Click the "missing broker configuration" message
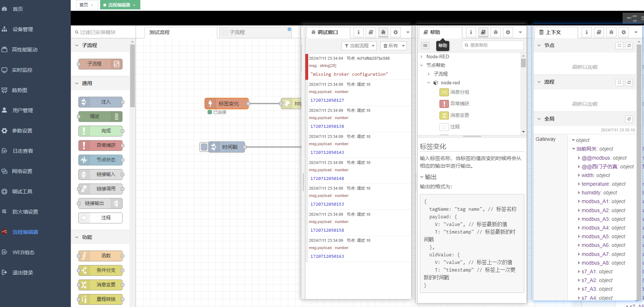644x307 pixels. tap(349, 74)
